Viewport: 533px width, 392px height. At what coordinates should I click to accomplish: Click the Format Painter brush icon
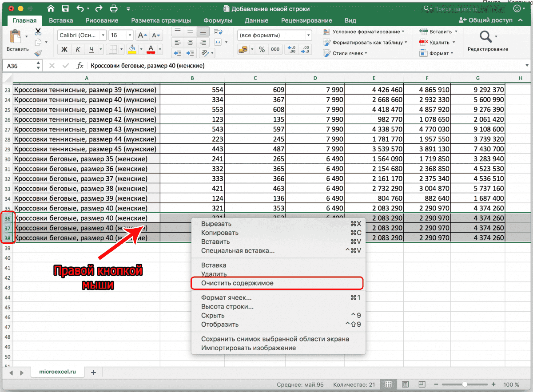[38, 53]
